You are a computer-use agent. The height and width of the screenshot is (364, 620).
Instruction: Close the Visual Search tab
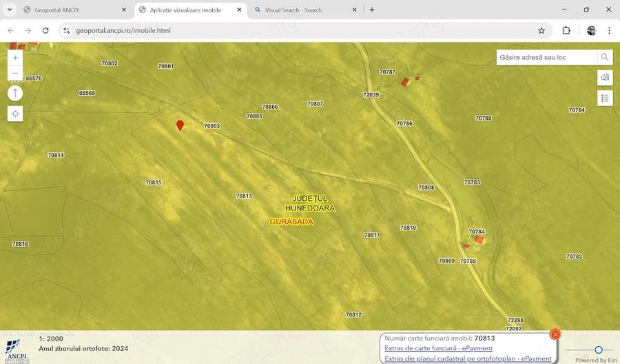click(x=354, y=10)
